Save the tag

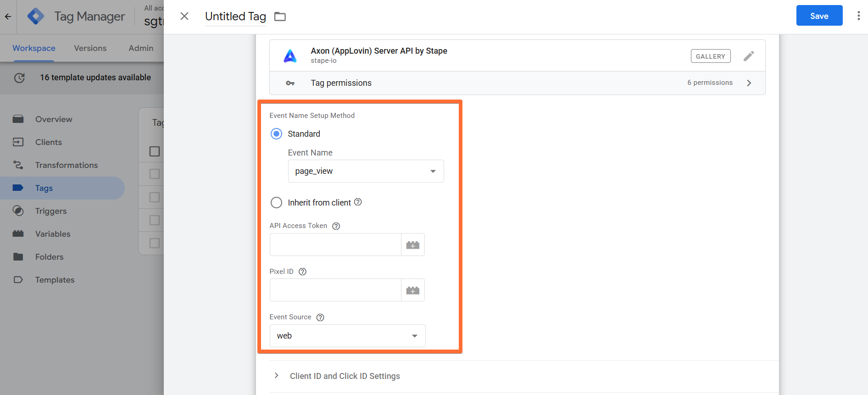(819, 16)
